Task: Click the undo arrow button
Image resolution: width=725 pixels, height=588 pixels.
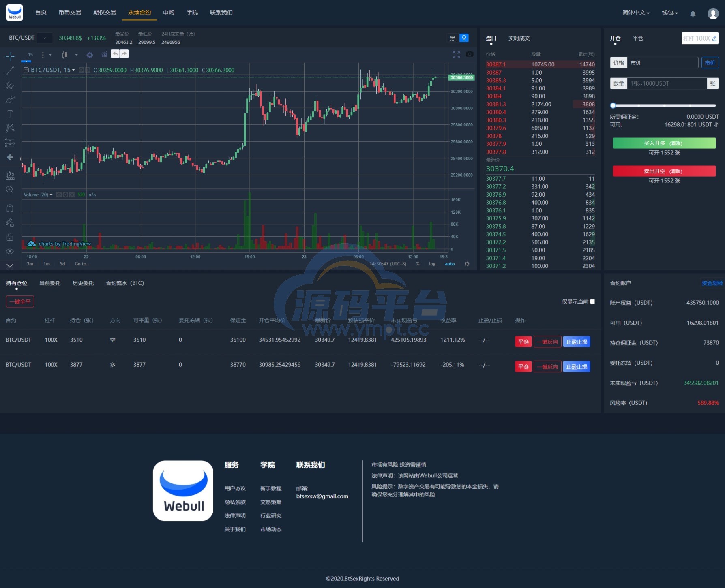Action: click(x=115, y=54)
